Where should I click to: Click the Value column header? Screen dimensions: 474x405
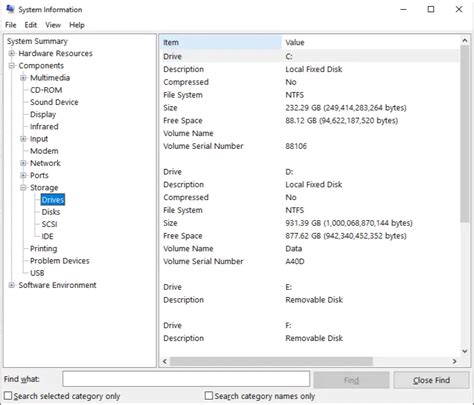(371, 42)
